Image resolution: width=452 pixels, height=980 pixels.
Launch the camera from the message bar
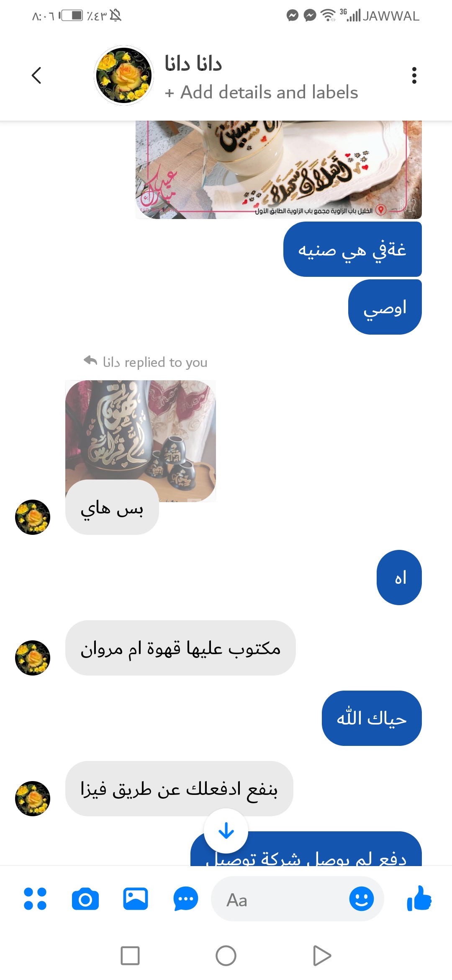tap(85, 899)
